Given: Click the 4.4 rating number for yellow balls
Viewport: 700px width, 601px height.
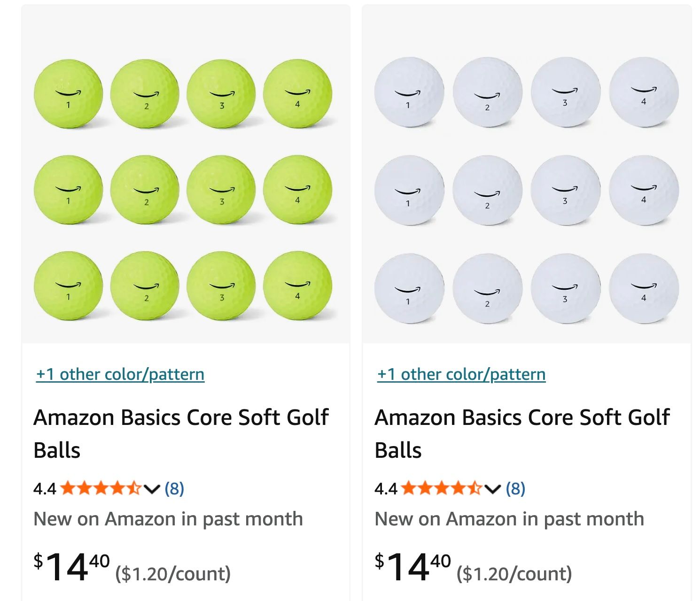Looking at the screenshot, I should 45,489.
